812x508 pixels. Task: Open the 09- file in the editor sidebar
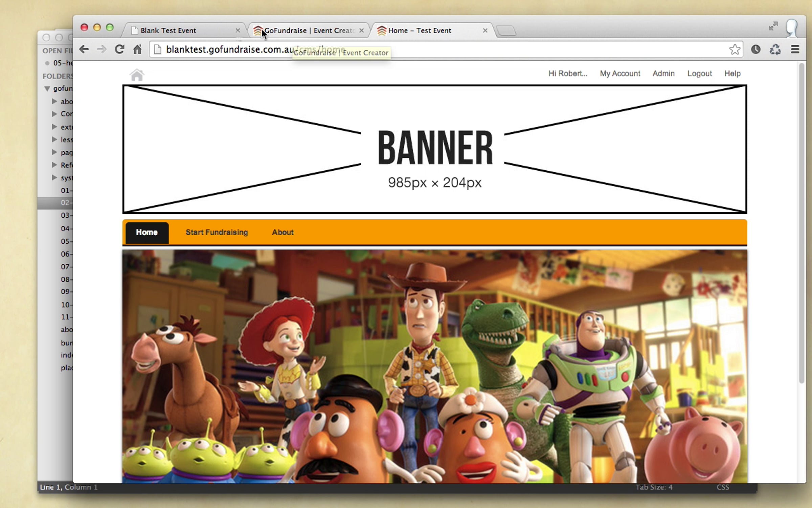[67, 292]
